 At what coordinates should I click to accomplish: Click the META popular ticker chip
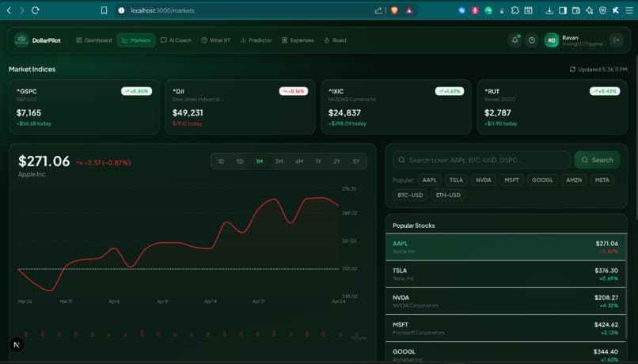tap(602, 180)
